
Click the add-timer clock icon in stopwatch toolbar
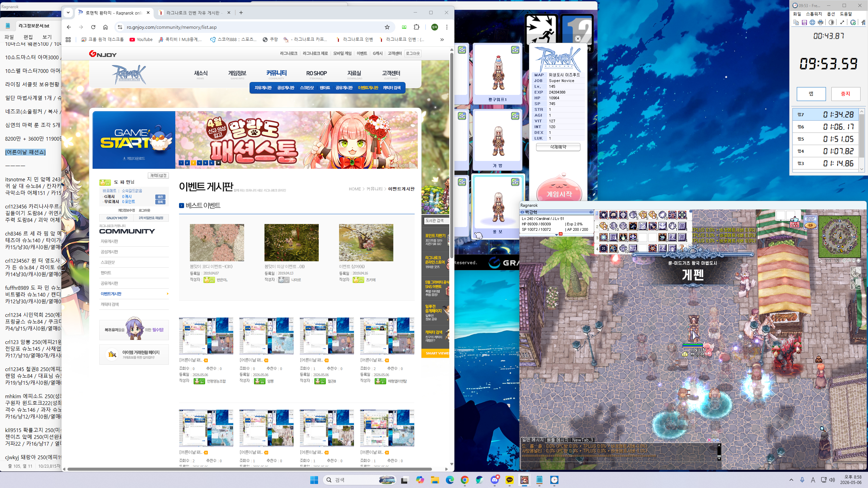(853, 22)
